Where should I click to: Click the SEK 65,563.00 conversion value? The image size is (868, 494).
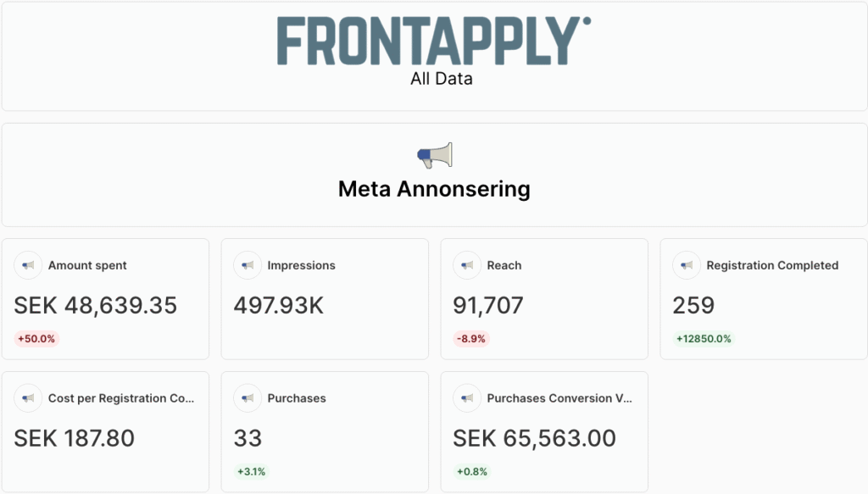click(534, 439)
